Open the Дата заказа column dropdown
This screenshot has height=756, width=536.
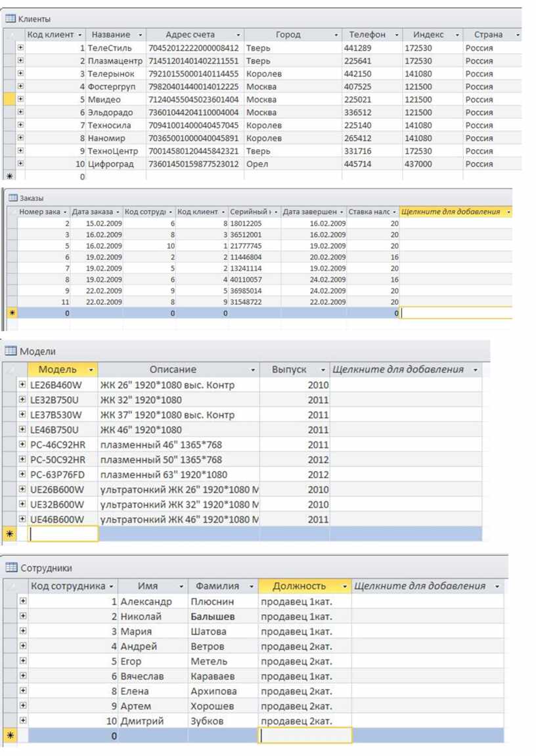coord(118,211)
